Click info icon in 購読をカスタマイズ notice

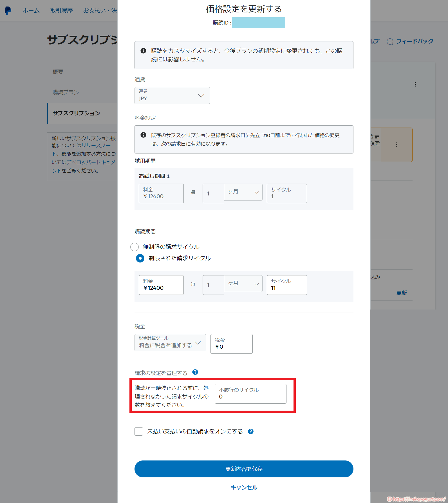click(x=143, y=51)
